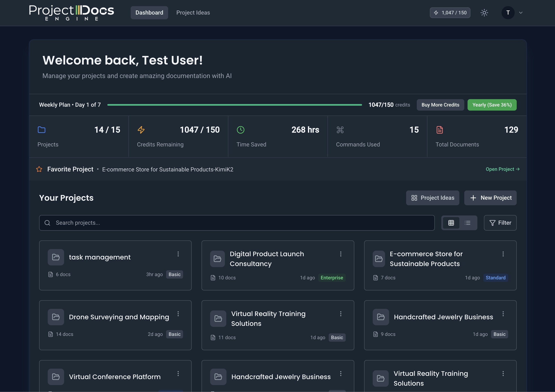
Task: Click the 10 docs label
Action: click(227, 278)
